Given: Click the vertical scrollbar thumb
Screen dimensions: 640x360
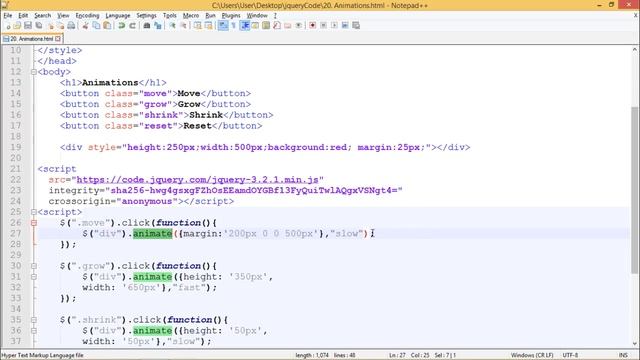Looking at the screenshot, I should coord(634,190).
